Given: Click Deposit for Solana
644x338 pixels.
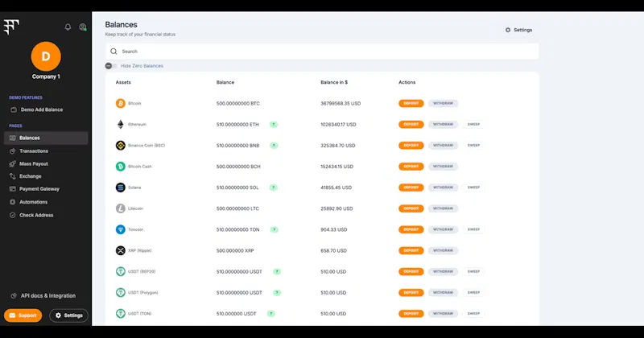Looking at the screenshot, I should [411, 188].
